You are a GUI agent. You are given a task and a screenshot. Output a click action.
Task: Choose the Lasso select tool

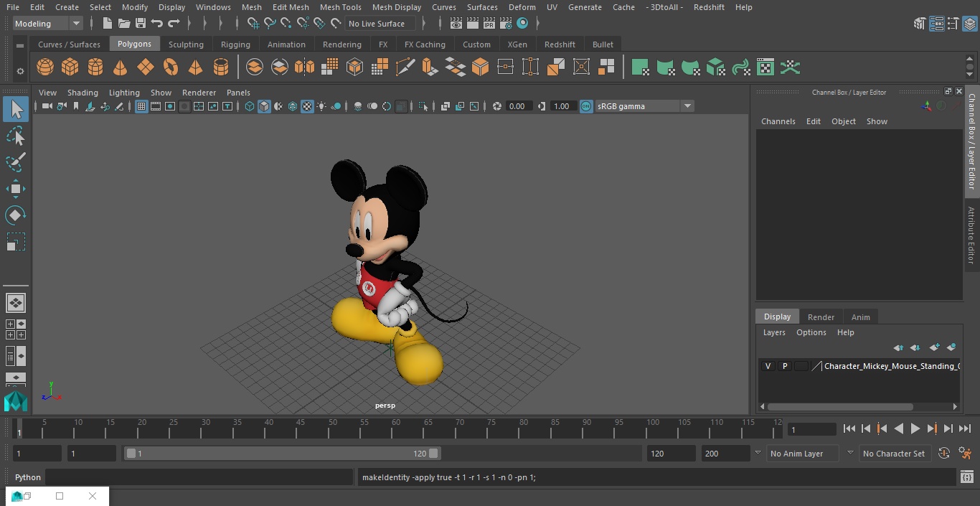16,136
